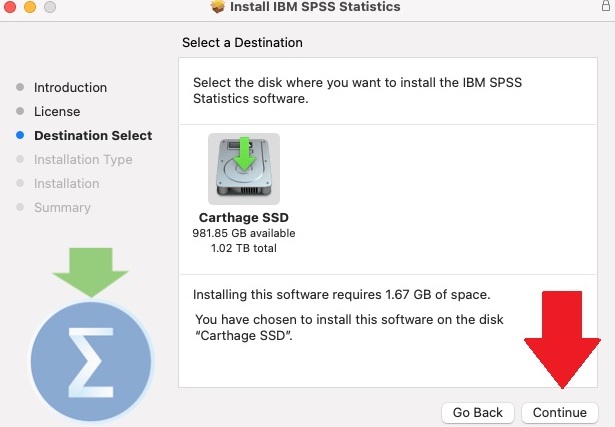Click the "Carthage SSD" disk name label
This screenshot has height=427, width=615.
[243, 217]
